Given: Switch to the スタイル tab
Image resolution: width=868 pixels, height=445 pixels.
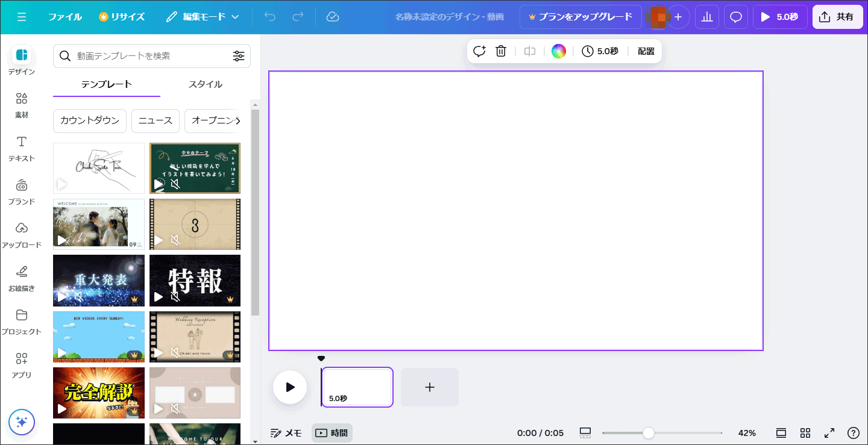Looking at the screenshot, I should point(206,84).
